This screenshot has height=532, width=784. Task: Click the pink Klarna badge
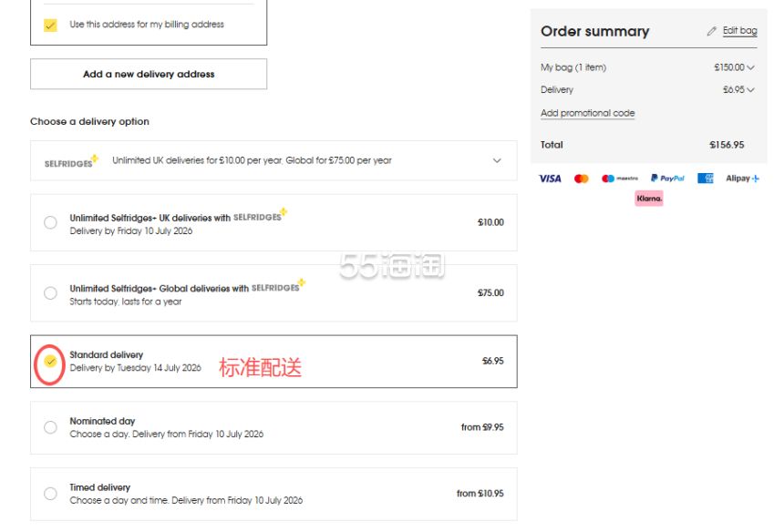pyautogui.click(x=649, y=199)
